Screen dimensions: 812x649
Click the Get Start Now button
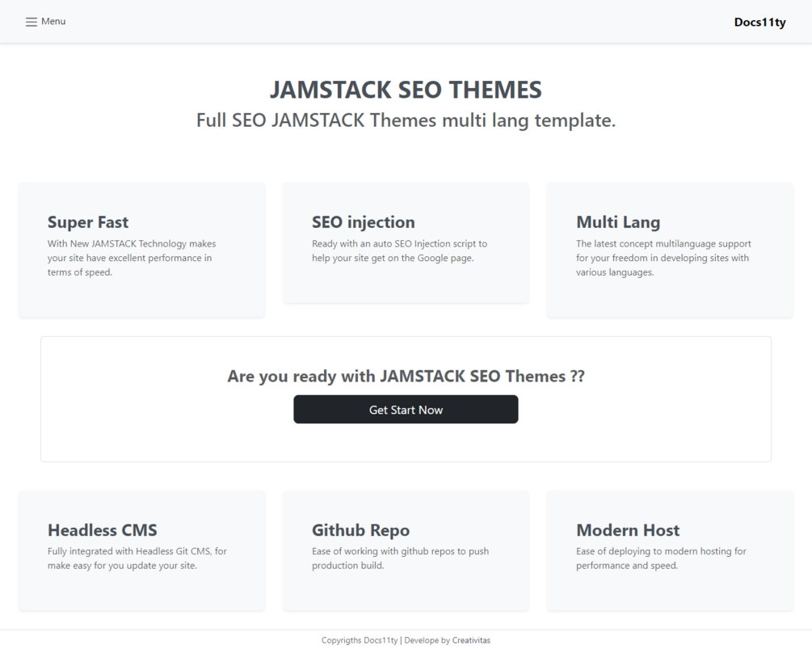pos(406,409)
